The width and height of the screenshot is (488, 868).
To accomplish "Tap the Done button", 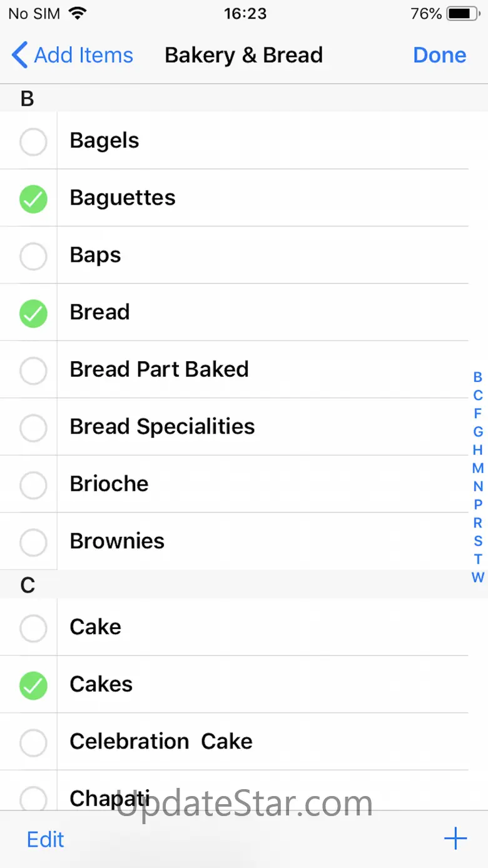I will tap(439, 55).
